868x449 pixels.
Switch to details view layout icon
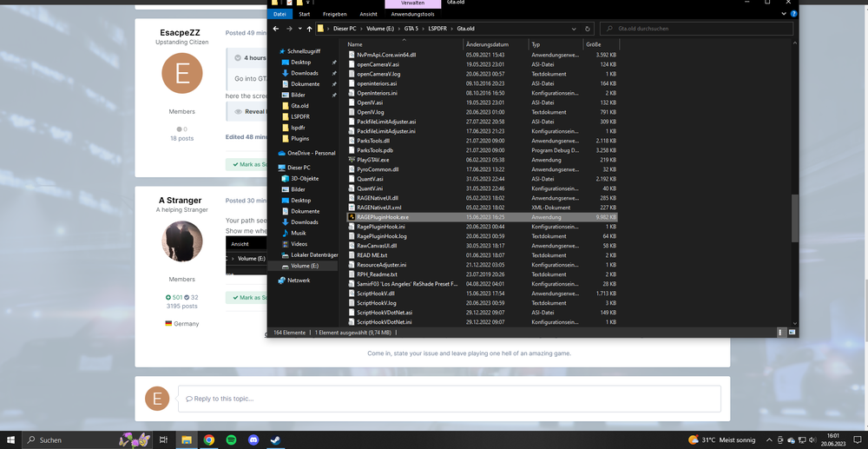tap(782, 333)
